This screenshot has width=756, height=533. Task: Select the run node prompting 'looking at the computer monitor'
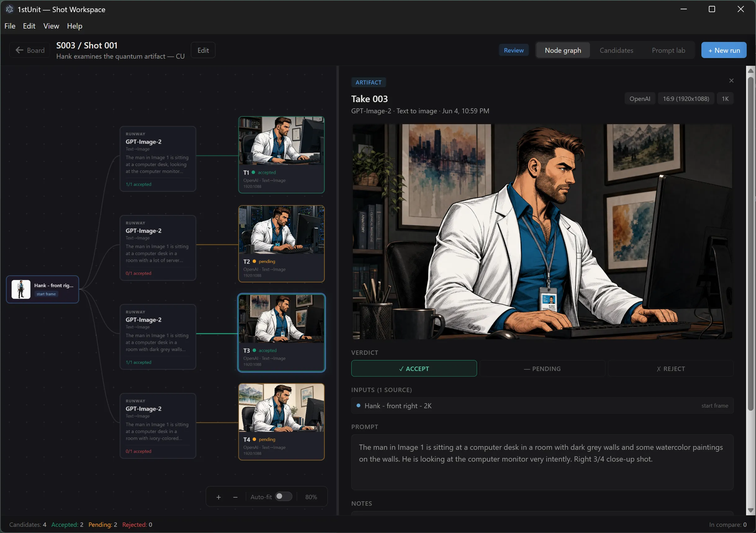[158, 159]
